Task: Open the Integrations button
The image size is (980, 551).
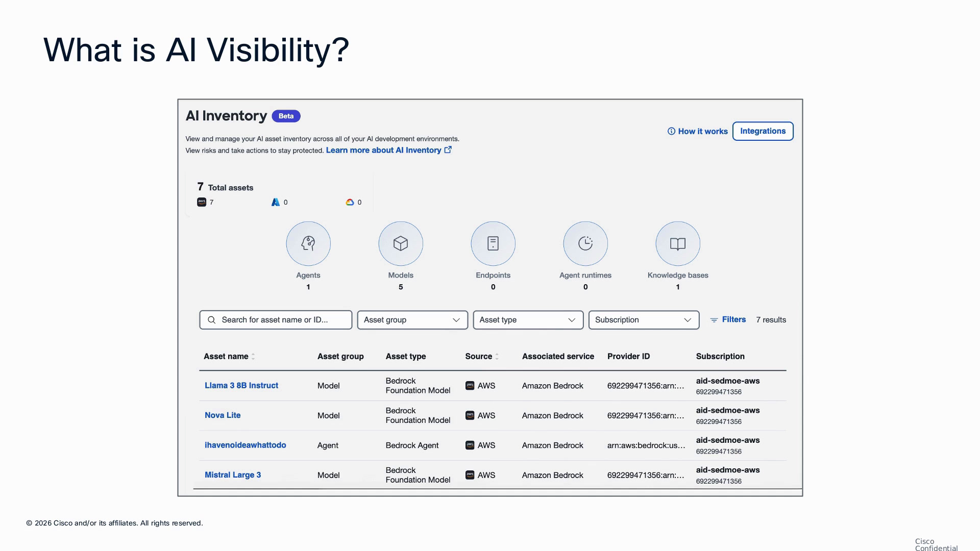Action: pyautogui.click(x=763, y=131)
